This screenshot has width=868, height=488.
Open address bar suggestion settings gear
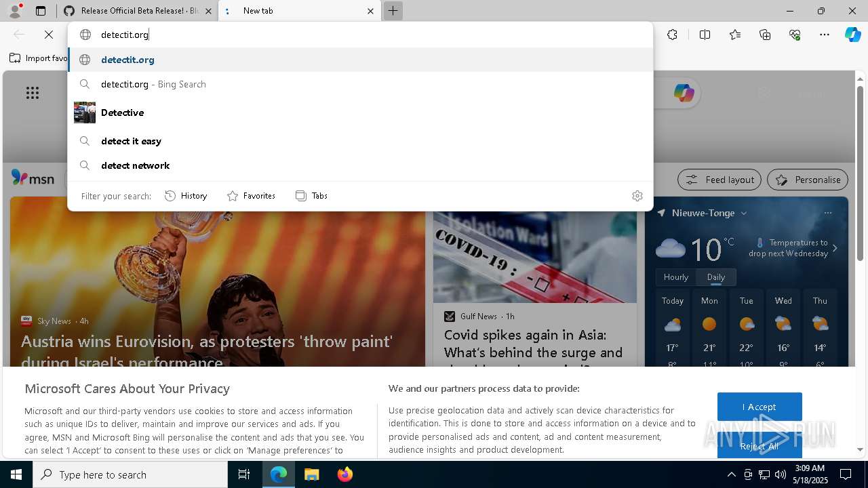pos(637,196)
